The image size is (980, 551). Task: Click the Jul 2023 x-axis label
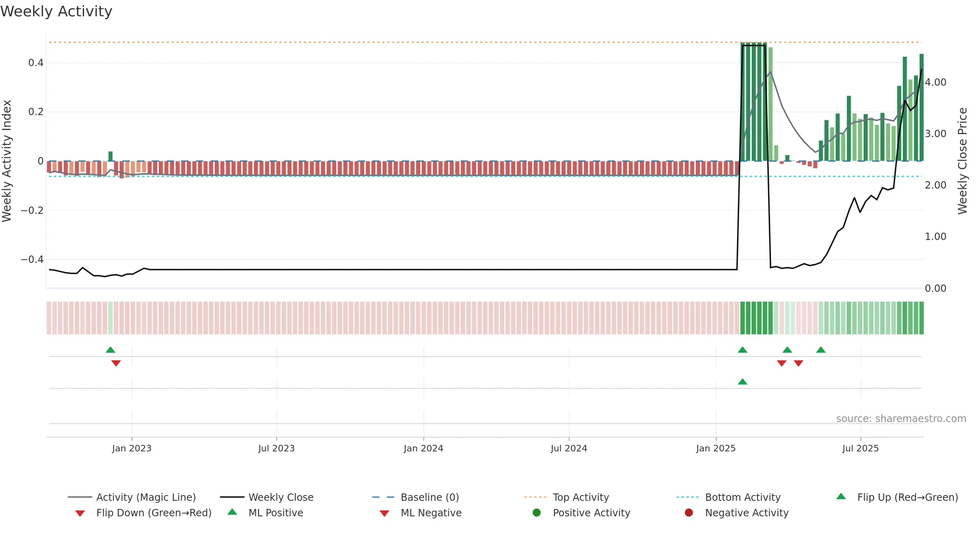276,448
